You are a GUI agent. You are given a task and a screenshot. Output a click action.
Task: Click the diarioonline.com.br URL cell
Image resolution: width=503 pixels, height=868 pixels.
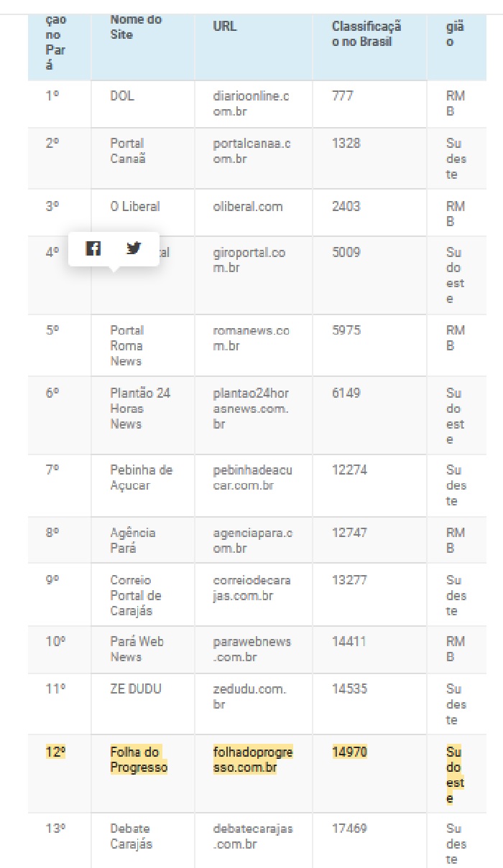(253, 104)
